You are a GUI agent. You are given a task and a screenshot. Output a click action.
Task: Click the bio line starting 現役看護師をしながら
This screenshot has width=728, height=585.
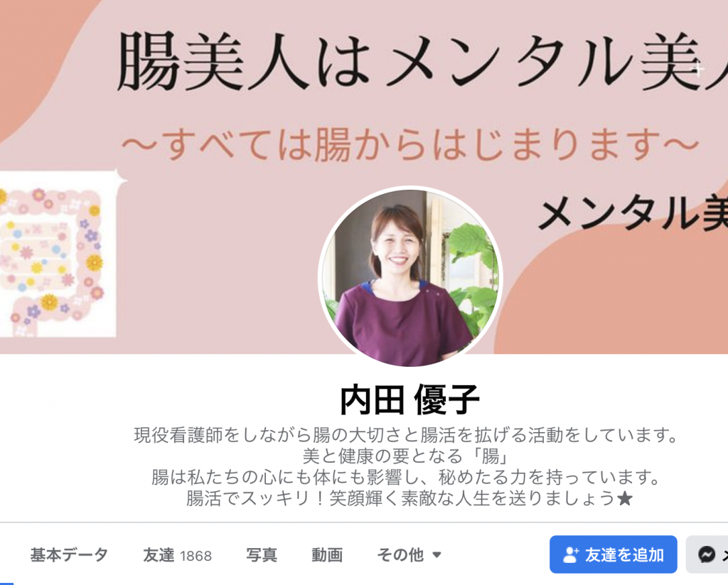406,435
